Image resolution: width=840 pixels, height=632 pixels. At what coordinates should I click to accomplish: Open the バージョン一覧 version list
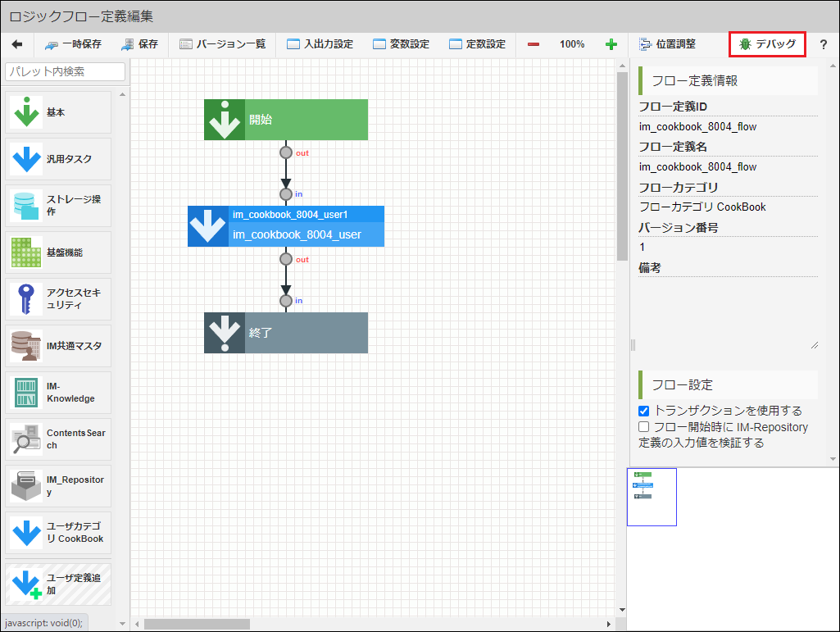click(222, 44)
